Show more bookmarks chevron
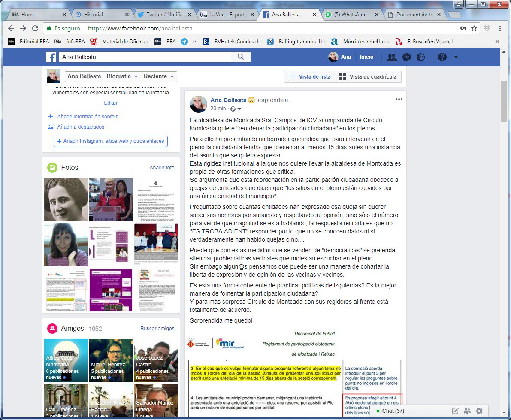This screenshot has height=420, width=511. tap(498, 41)
